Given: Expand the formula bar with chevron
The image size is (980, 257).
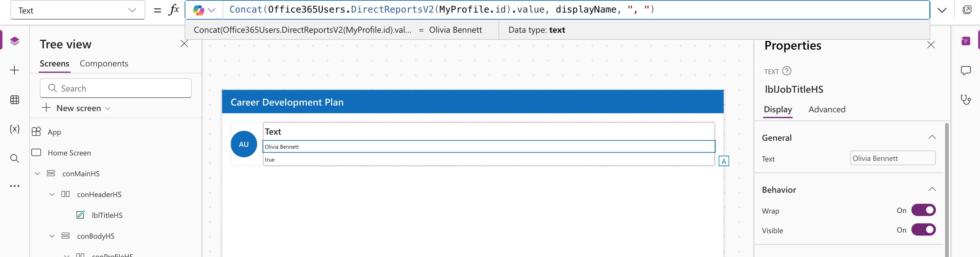Looking at the screenshot, I should pyautogui.click(x=942, y=10).
